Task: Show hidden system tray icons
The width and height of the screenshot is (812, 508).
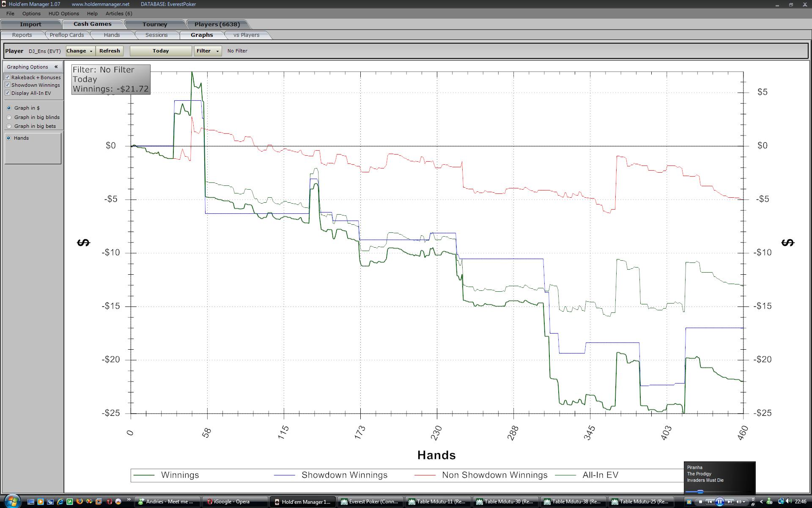Action: click(x=761, y=502)
